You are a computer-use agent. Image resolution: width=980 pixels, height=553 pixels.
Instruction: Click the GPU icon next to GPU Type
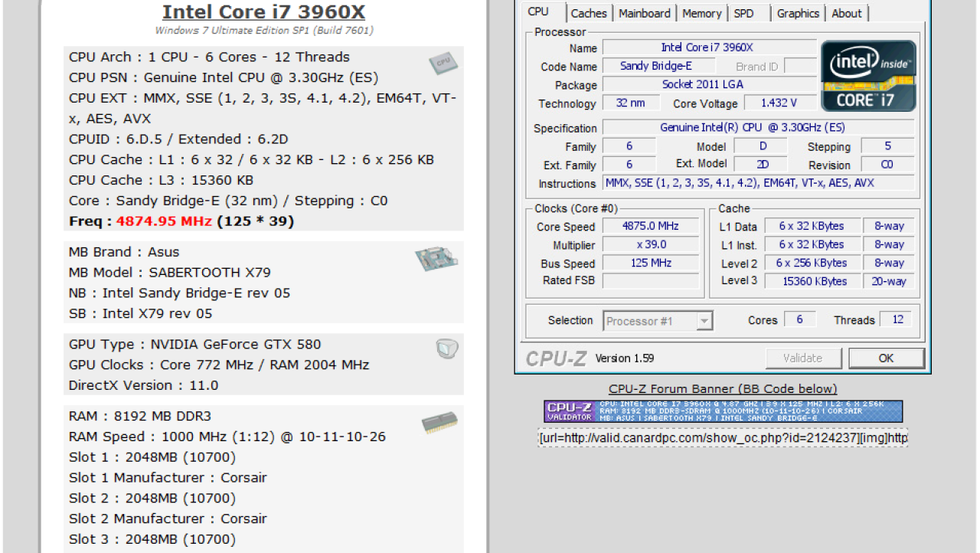coord(447,349)
